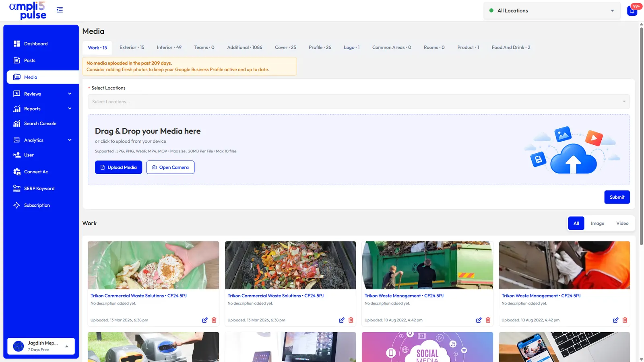Filter Work media by Image

[x=597, y=223]
